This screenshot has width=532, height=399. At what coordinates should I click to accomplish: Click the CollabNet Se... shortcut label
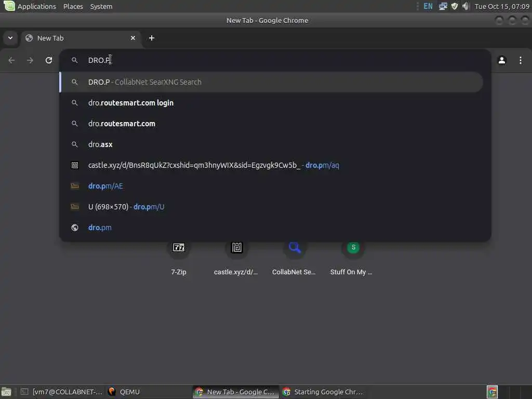tap(294, 272)
